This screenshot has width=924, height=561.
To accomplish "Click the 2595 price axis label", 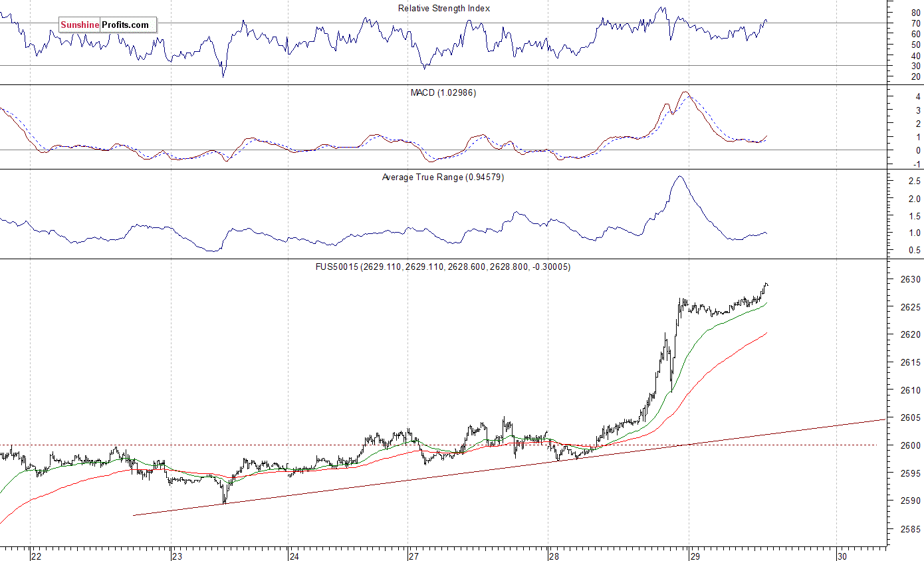I will [x=911, y=473].
